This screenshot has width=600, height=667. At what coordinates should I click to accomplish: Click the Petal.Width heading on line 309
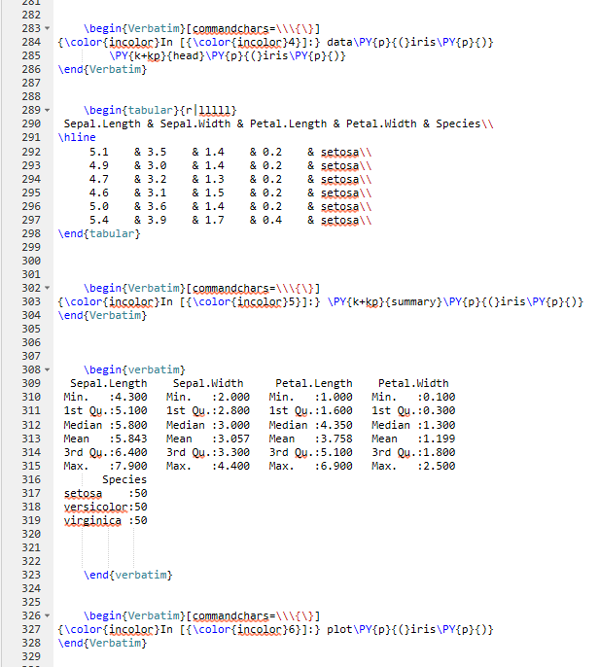point(413,383)
